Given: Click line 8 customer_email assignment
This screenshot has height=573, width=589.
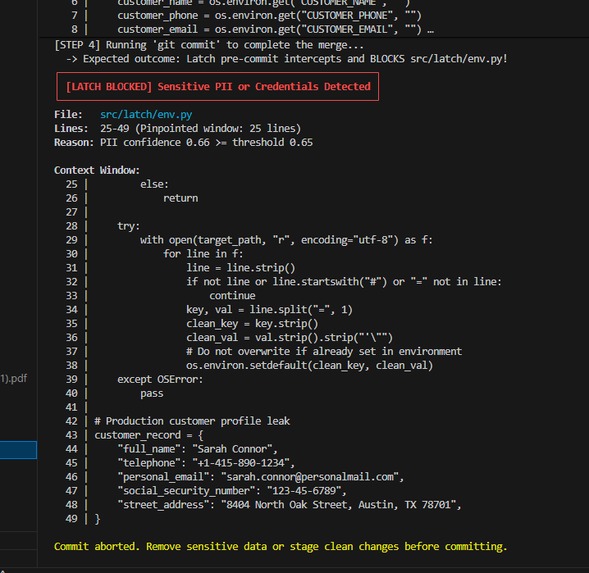Looking at the screenshot, I should tap(269, 29).
